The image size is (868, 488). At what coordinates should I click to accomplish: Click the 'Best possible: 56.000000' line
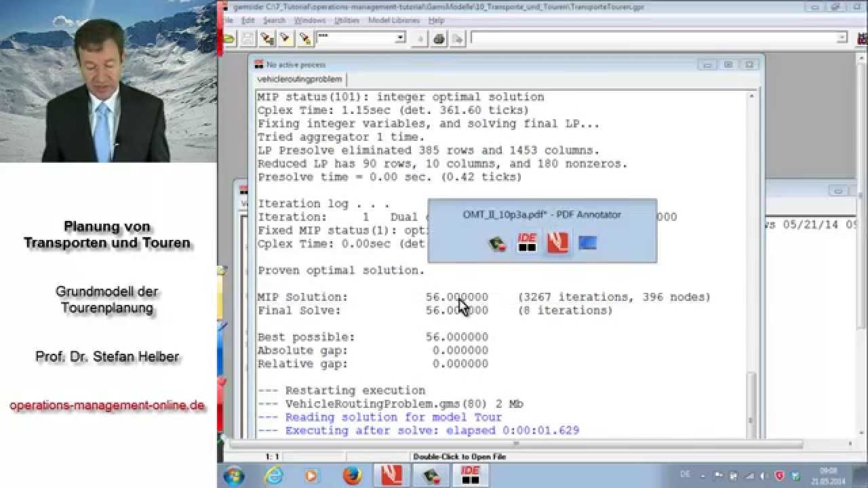point(372,338)
